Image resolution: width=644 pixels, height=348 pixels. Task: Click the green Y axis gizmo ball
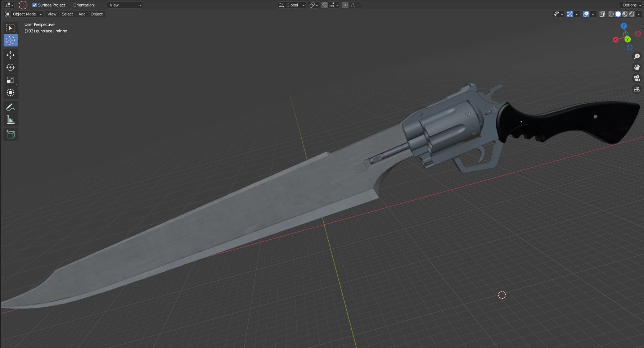click(627, 39)
